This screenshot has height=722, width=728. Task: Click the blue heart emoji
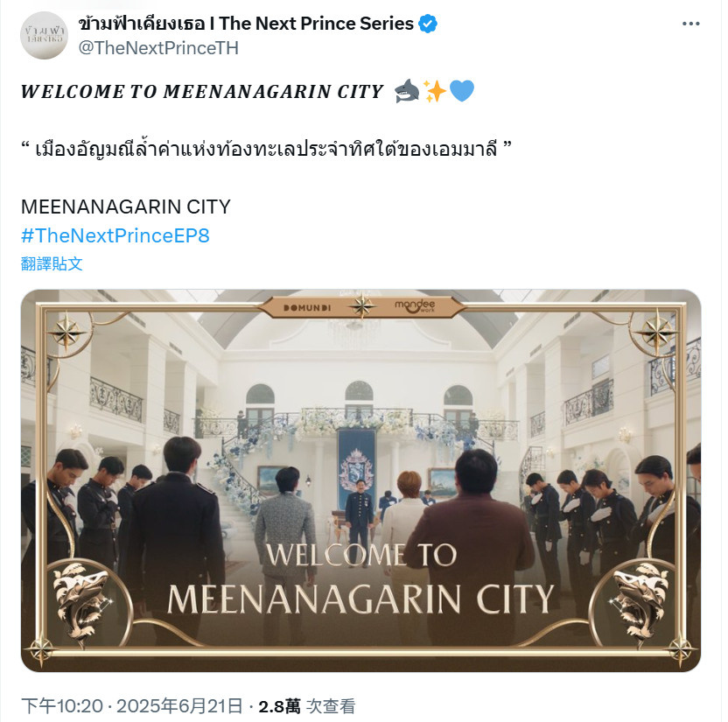(462, 90)
